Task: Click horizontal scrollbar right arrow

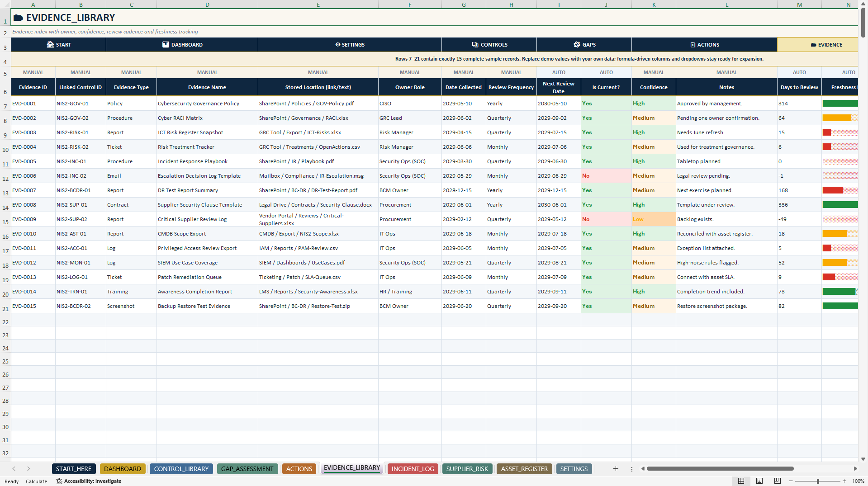Action: (x=855, y=469)
